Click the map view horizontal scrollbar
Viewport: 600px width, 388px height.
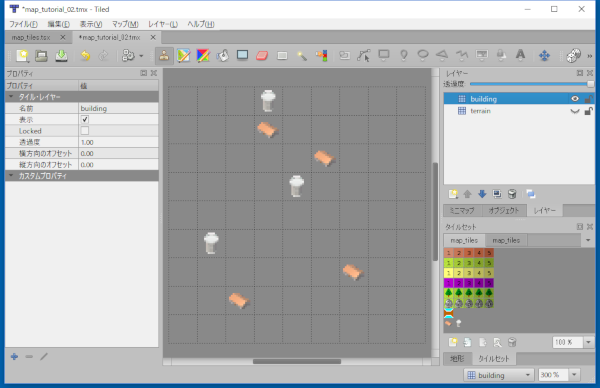pyautogui.click(x=297, y=362)
